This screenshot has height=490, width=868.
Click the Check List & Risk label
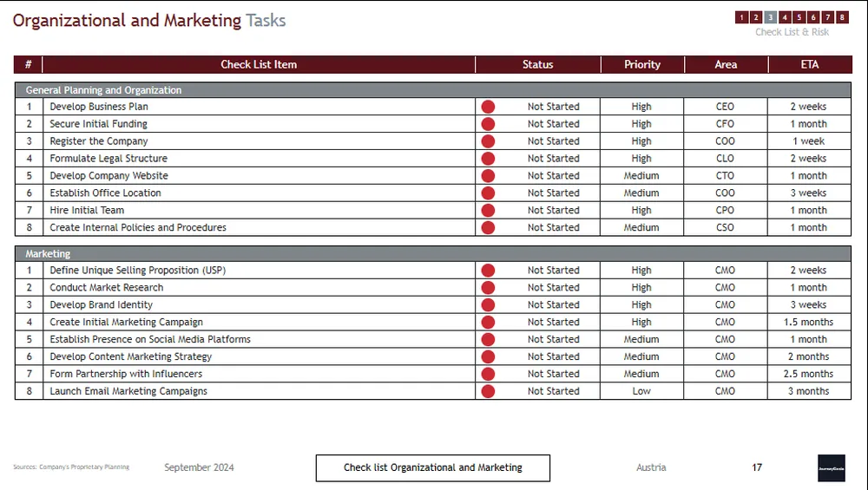[792, 32]
